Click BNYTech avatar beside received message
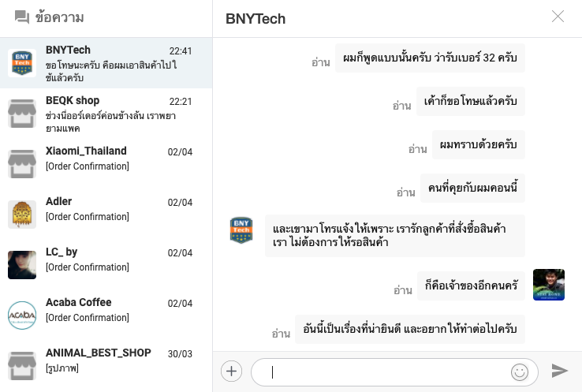582x392 pixels. (x=241, y=230)
